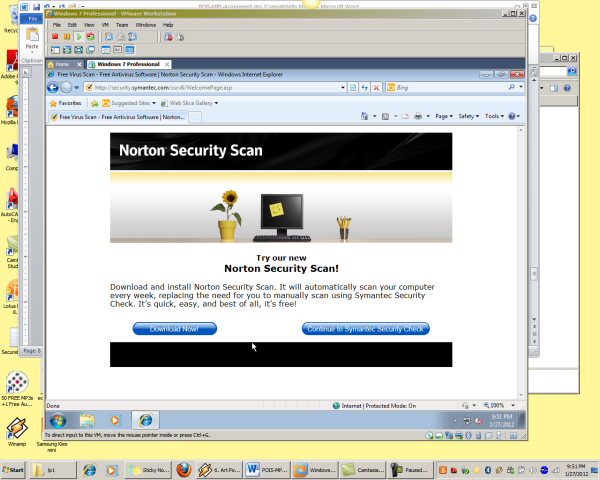Click the Windows 7 guest Start orb
This screenshot has height=480, width=600.
(57, 420)
